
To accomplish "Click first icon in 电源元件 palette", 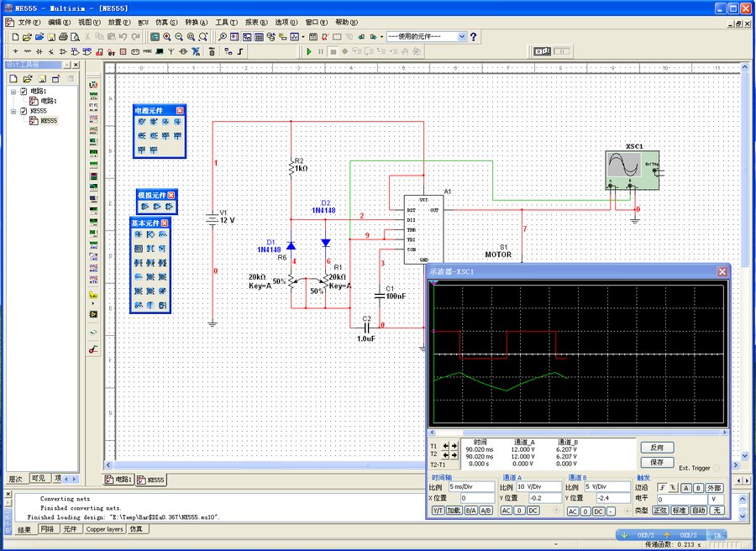I will pyautogui.click(x=141, y=122).
